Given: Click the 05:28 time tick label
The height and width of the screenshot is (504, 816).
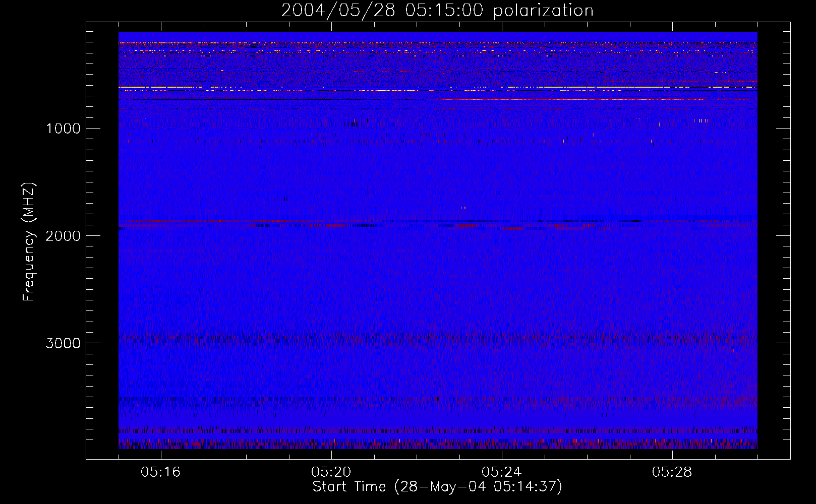Looking at the screenshot, I should coord(672,472).
